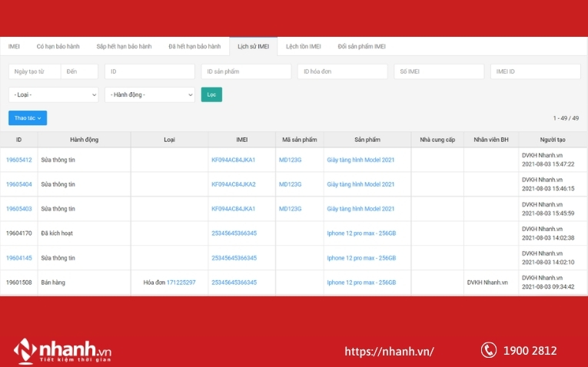Type in the Số IMEI field
The width and height of the screenshot is (588, 367).
pos(439,71)
